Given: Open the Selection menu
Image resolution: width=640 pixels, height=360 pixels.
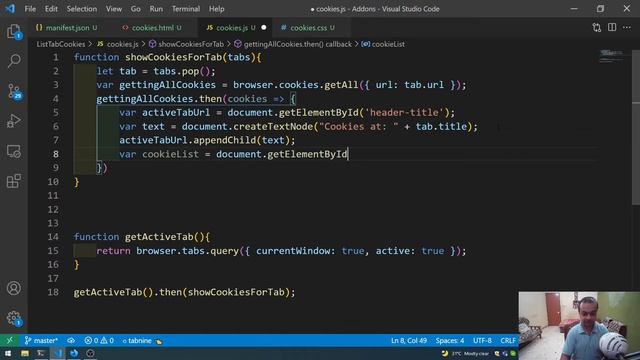Looking at the screenshot, I should [x=82, y=9].
